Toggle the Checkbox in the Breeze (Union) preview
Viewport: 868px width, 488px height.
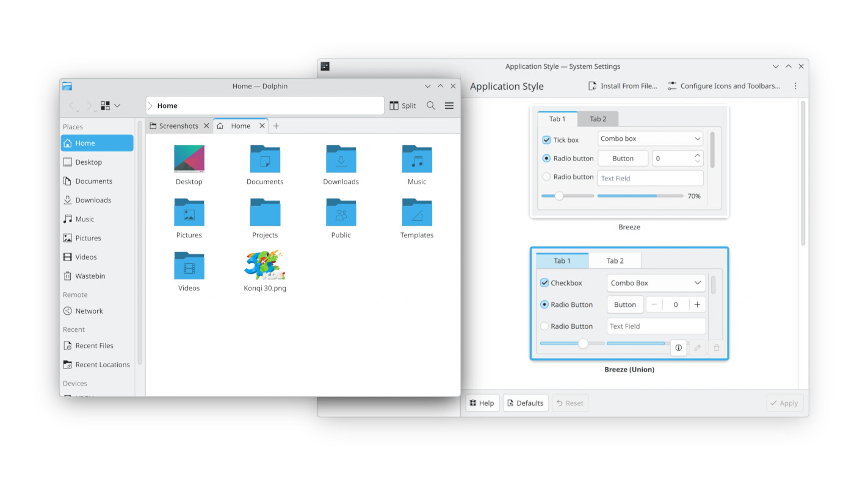tap(544, 283)
